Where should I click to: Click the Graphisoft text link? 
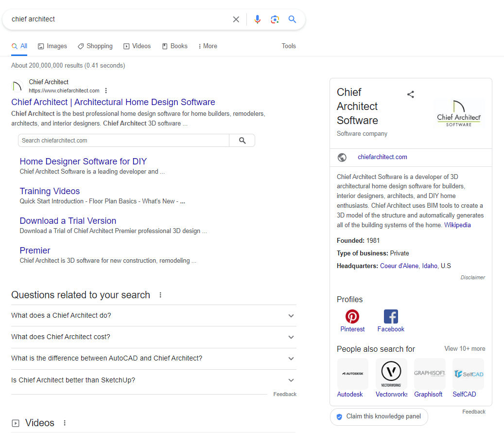click(428, 395)
